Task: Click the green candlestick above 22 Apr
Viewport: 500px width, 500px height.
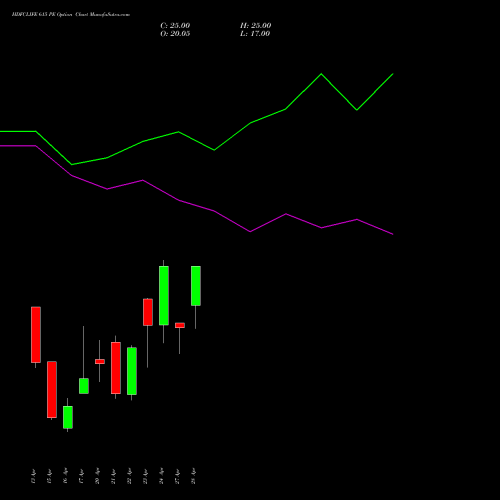Action: [x=132, y=371]
